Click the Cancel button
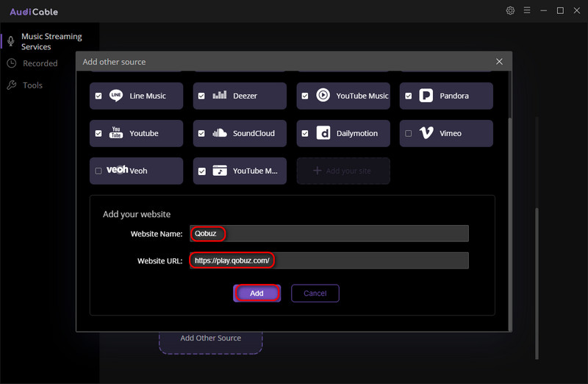The height and width of the screenshot is (384, 588). click(x=315, y=294)
